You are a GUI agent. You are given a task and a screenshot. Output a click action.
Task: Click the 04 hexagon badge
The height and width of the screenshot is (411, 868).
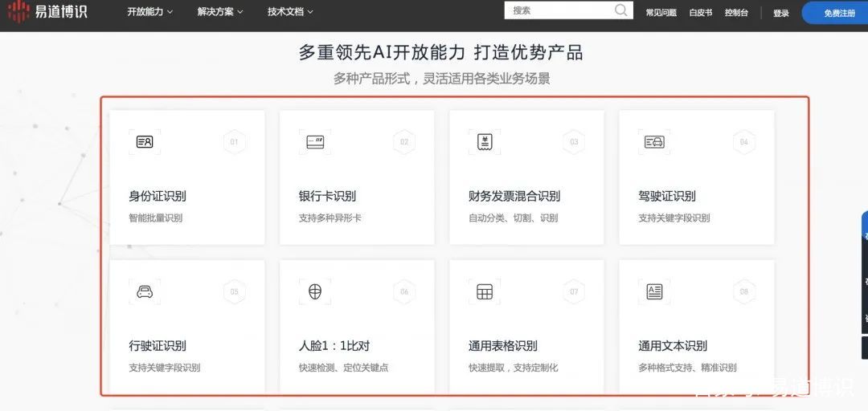click(744, 142)
